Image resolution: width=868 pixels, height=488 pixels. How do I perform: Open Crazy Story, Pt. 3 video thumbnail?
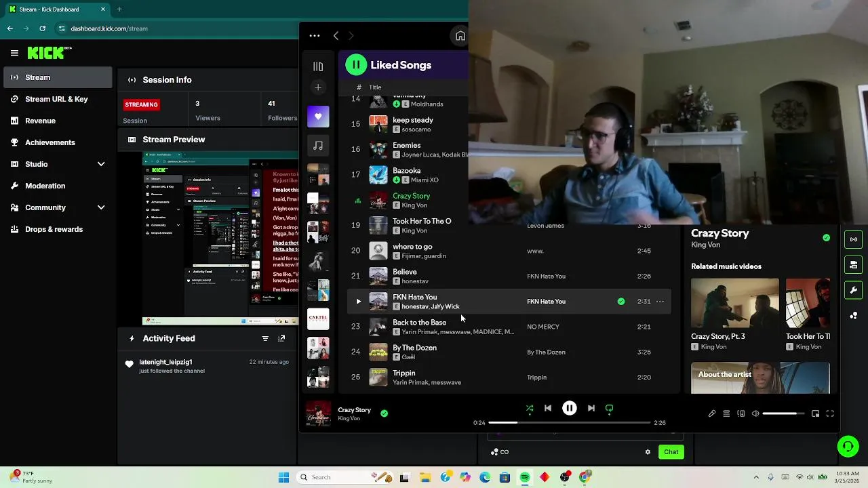tap(735, 303)
